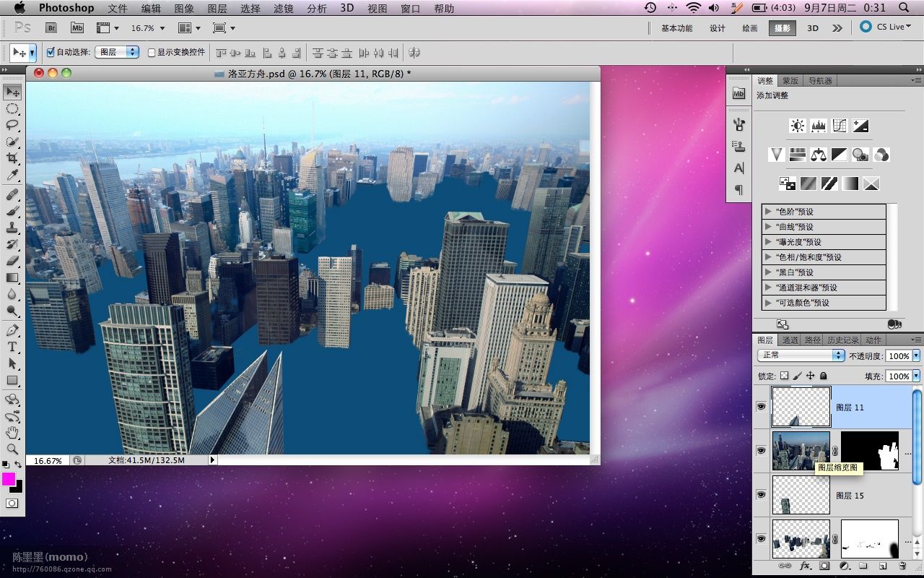Select the Zoom tool in toolbox
The width and height of the screenshot is (924, 578).
click(12, 449)
